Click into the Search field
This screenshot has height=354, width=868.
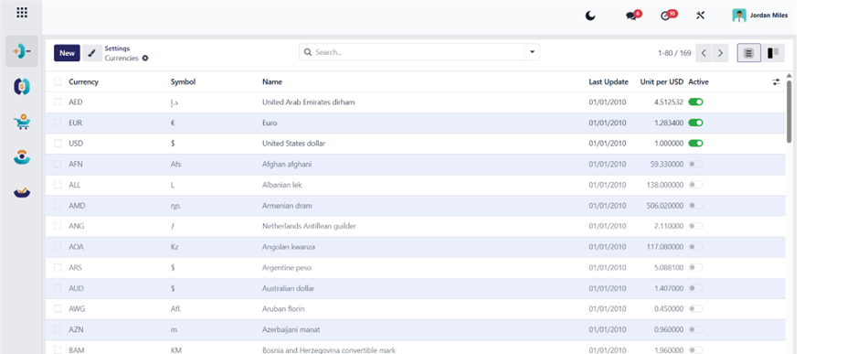[419, 52]
